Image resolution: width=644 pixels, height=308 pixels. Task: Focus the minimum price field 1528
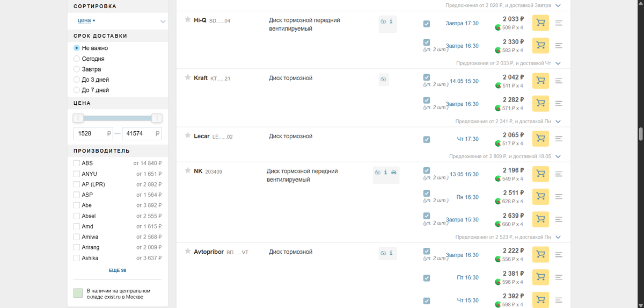click(93, 133)
